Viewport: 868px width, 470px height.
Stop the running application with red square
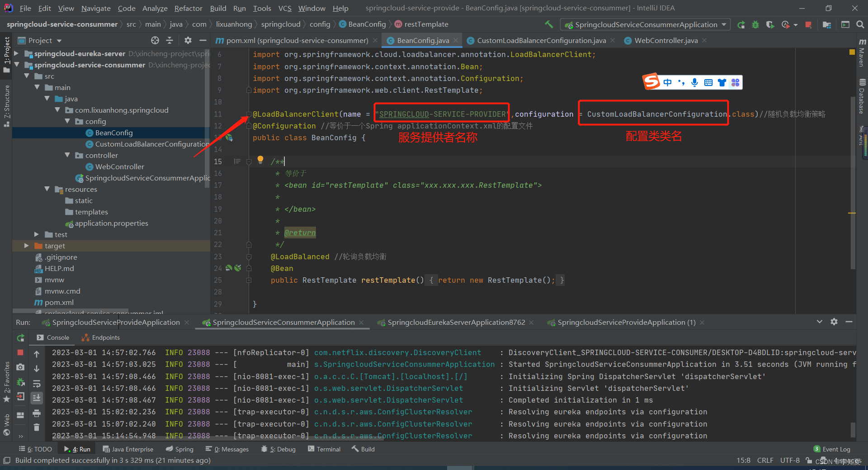click(x=808, y=25)
